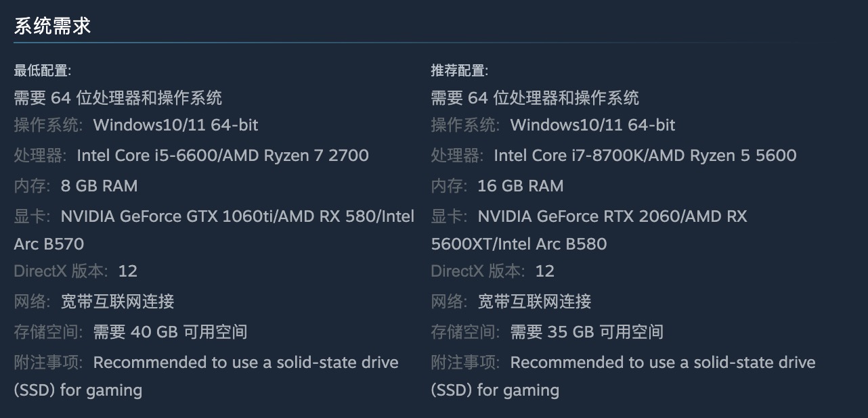Click the 16 GB RAM memory value
Image resolution: width=868 pixels, height=418 pixels.
tap(520, 186)
